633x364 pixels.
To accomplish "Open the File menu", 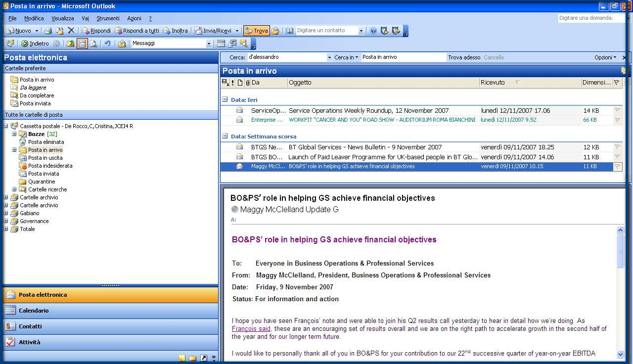I will point(12,18).
